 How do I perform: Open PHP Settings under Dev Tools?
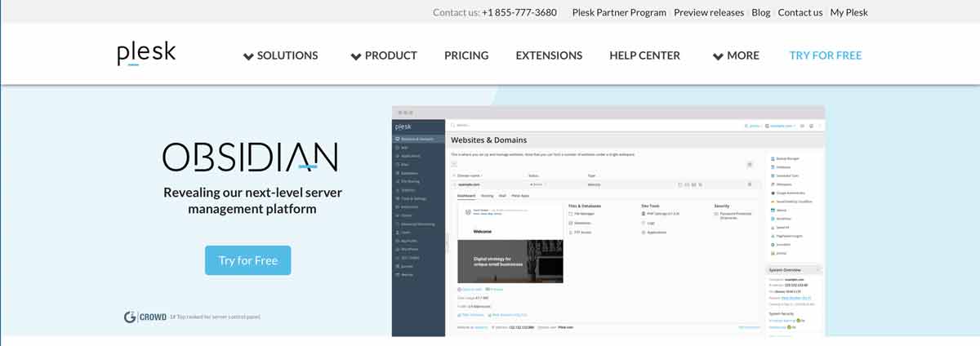tap(662, 213)
